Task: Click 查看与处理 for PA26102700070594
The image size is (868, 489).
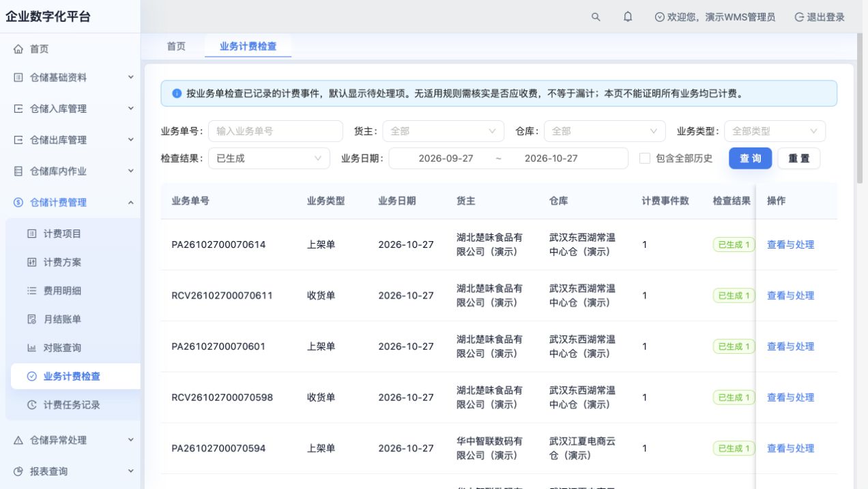Action: pyautogui.click(x=790, y=449)
